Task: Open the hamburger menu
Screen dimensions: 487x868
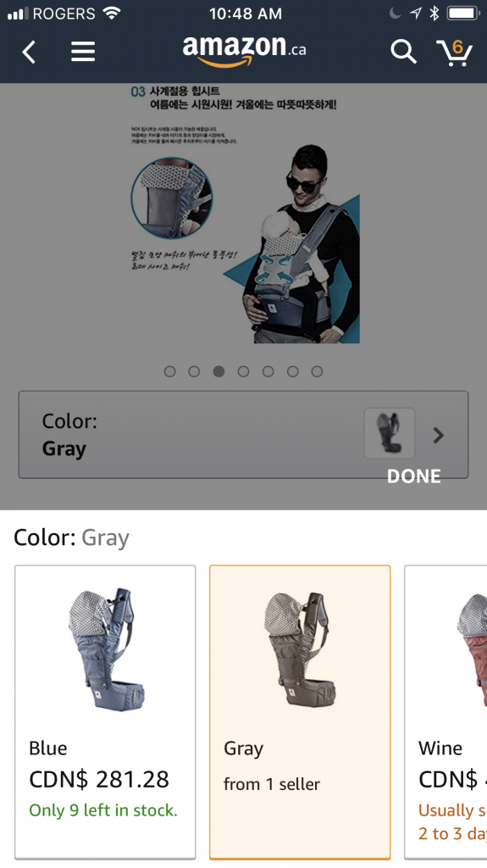Action: [83, 52]
